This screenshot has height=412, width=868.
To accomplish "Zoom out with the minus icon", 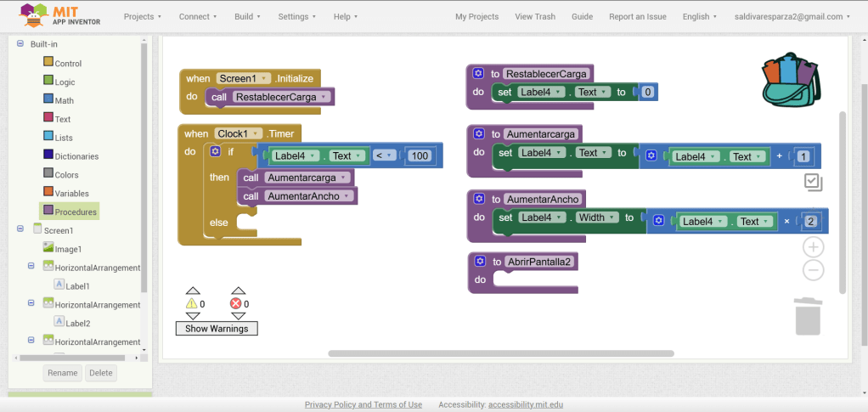I will tap(813, 270).
